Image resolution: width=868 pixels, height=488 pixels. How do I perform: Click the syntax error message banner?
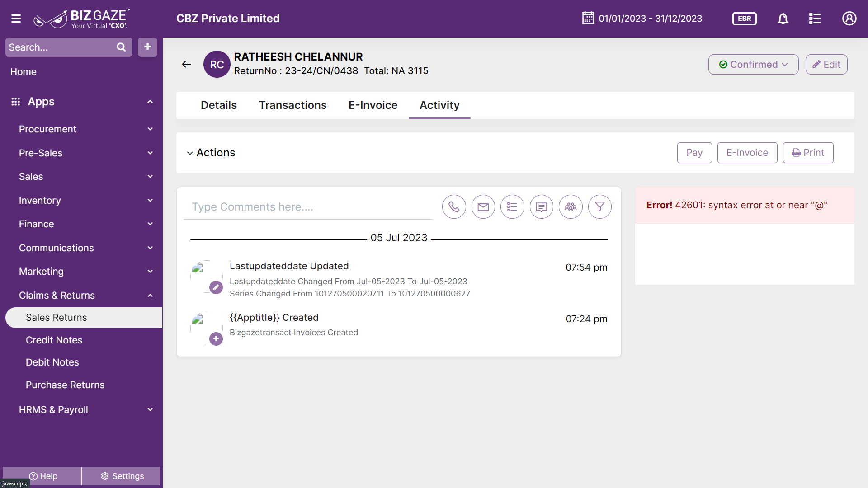pos(745,205)
